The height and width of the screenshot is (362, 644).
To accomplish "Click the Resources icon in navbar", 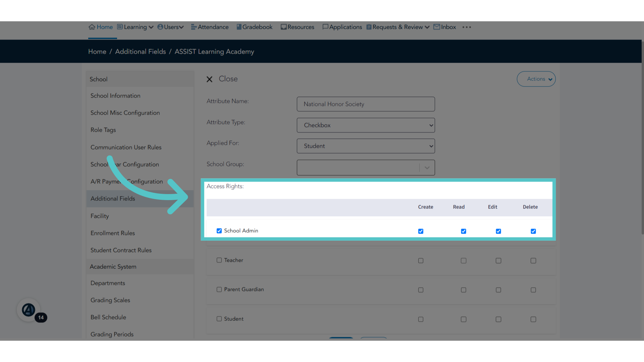I will pos(284,27).
